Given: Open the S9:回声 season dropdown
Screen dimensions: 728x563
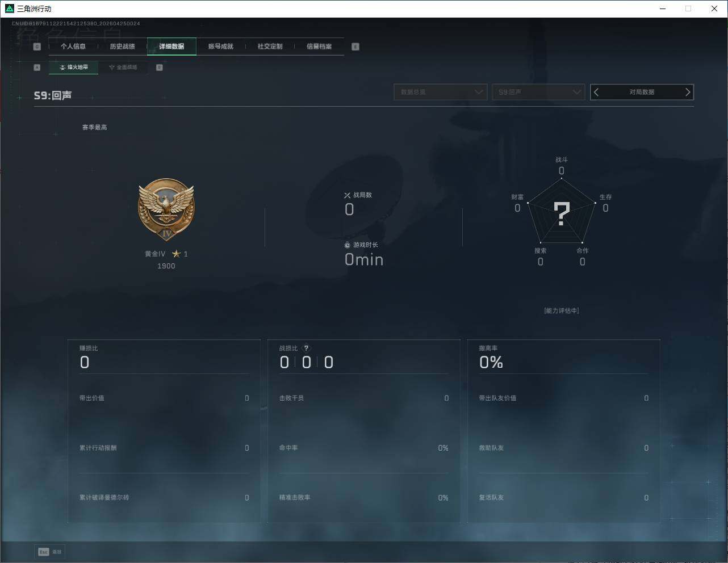Looking at the screenshot, I should (x=538, y=92).
